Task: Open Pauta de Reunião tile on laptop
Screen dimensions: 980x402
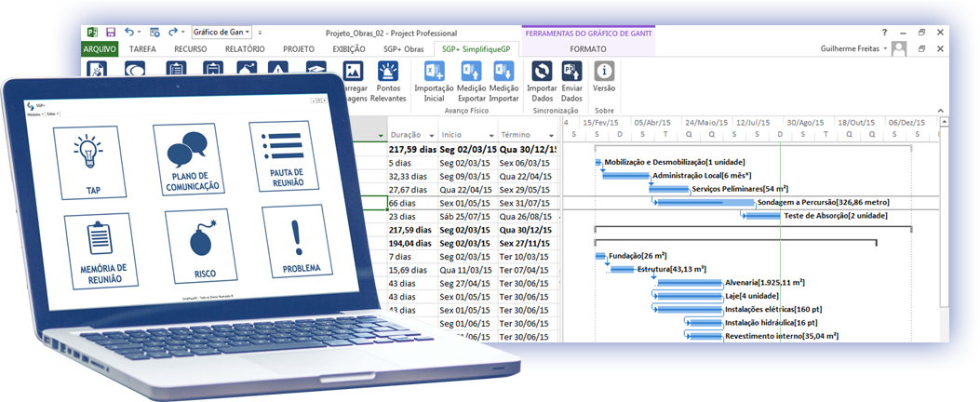Action: click(287, 156)
